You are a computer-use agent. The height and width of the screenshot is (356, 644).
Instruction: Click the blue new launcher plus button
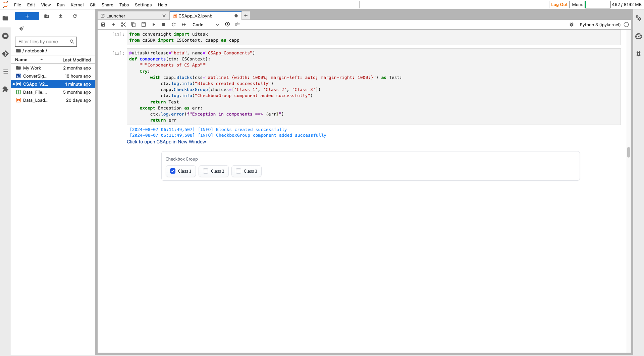coord(27,16)
